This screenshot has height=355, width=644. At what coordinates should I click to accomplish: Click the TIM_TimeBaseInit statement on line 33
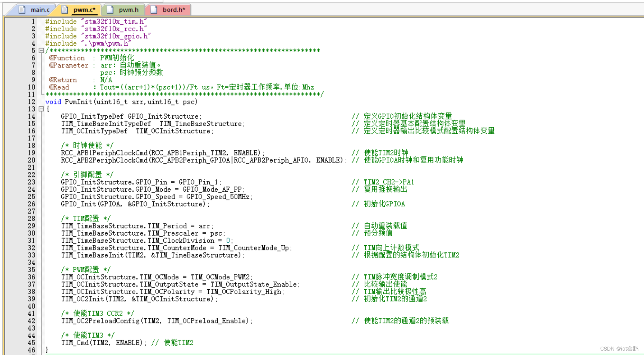153,255
